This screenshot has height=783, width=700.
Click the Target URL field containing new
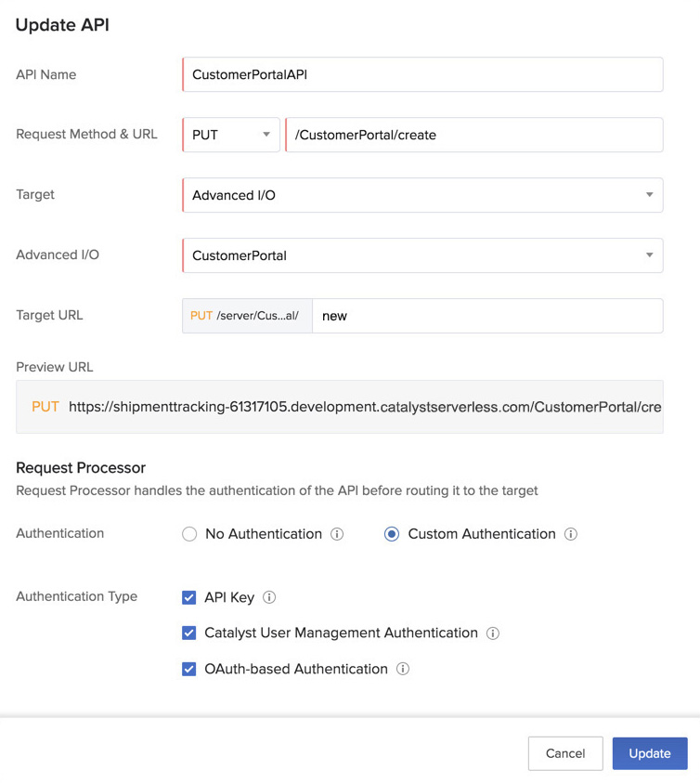pos(487,316)
